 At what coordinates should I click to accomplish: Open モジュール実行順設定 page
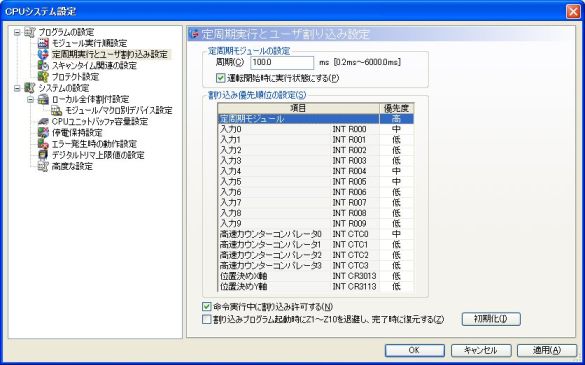(89, 43)
